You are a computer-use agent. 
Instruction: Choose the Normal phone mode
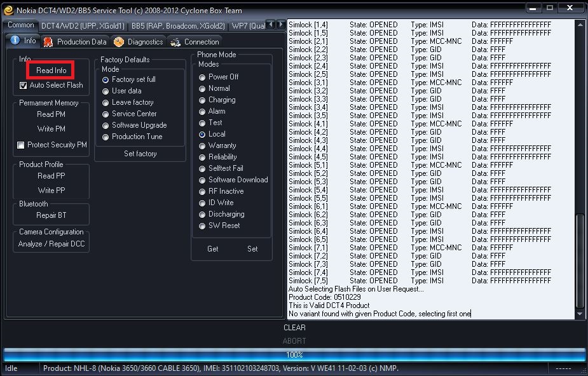(x=202, y=88)
